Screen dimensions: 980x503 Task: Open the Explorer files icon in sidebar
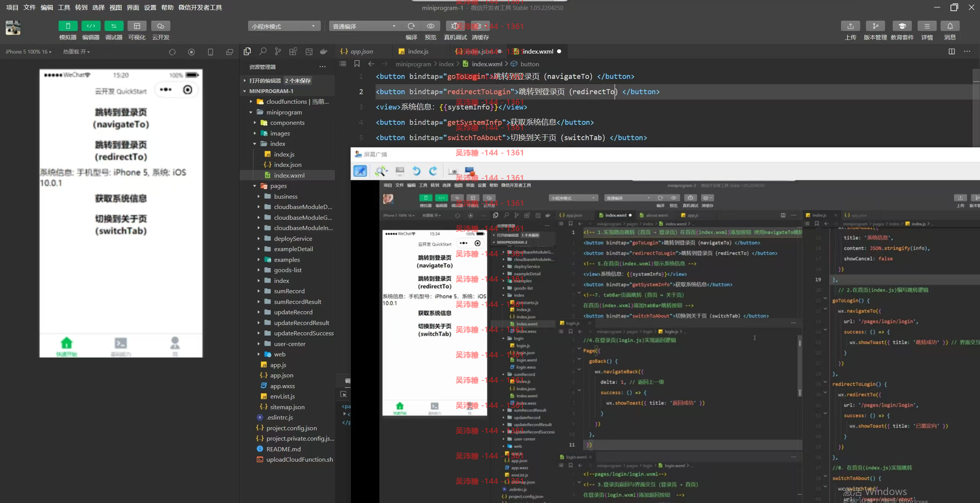tap(247, 51)
